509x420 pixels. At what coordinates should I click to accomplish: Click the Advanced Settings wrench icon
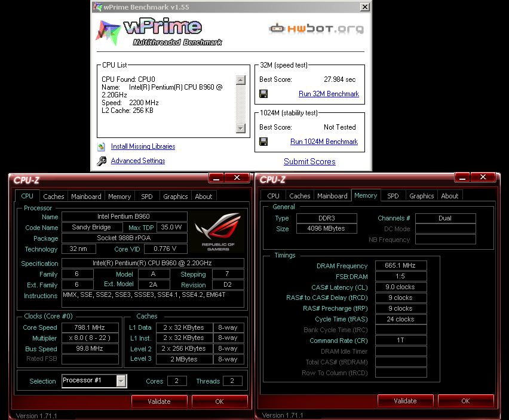(102, 161)
